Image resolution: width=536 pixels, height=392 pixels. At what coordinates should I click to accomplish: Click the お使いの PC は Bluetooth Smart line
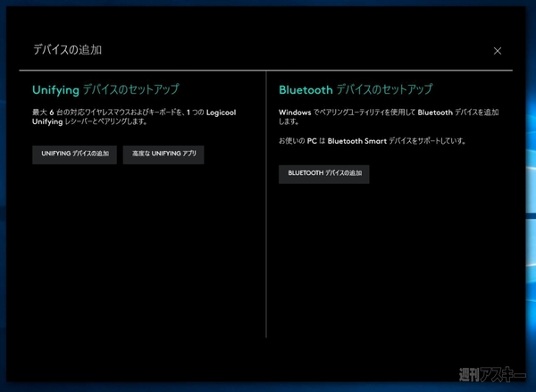[x=372, y=141]
